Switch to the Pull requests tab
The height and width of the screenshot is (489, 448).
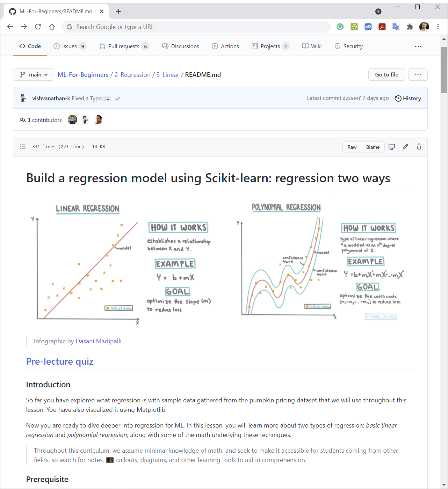click(124, 46)
